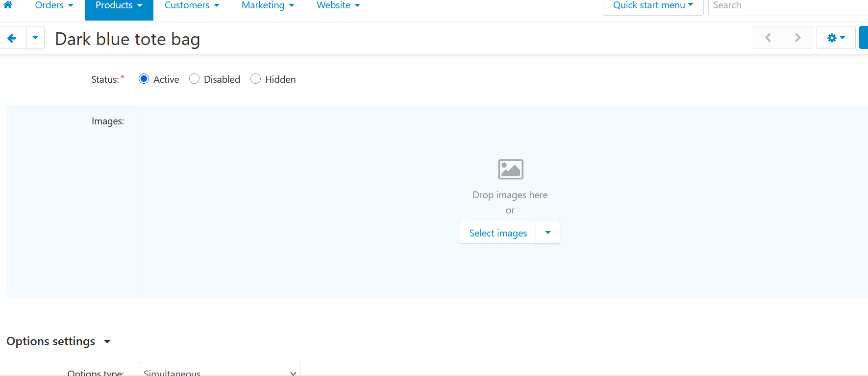Image resolution: width=868 pixels, height=376 pixels.
Task: Expand the Customers menu
Action: point(192,5)
